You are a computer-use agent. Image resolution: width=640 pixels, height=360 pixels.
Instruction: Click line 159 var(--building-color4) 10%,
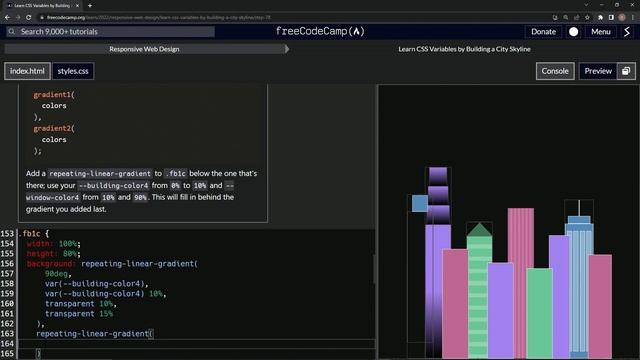106,293
